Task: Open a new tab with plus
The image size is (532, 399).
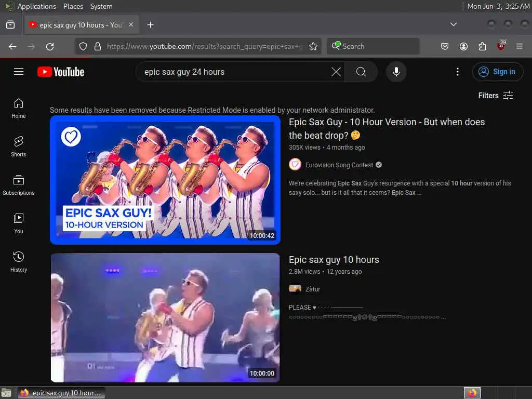Action: point(150,25)
